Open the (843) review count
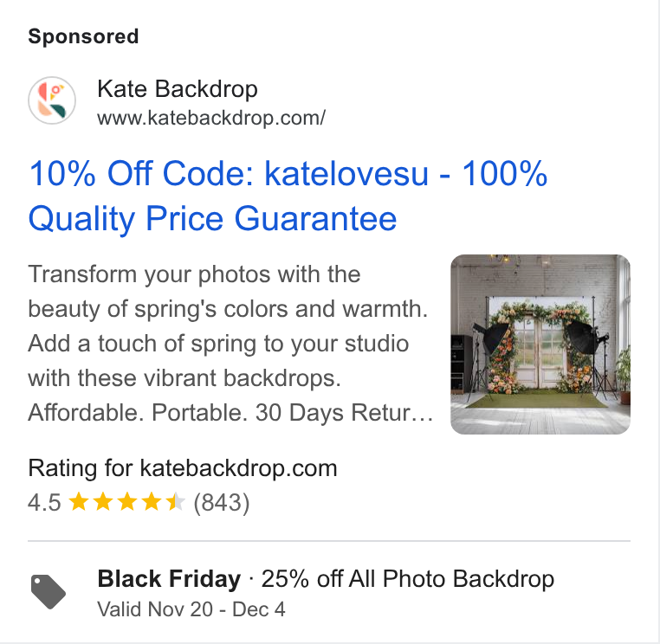 (x=222, y=503)
